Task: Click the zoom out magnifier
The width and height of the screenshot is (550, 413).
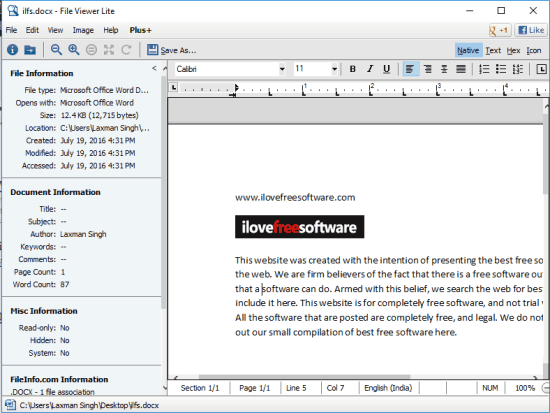Action: 56,50
